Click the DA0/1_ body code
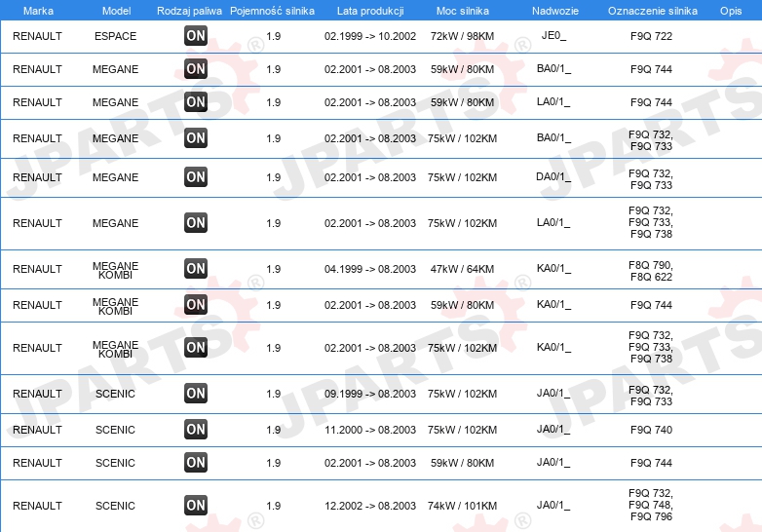762x532 pixels. 553,177
